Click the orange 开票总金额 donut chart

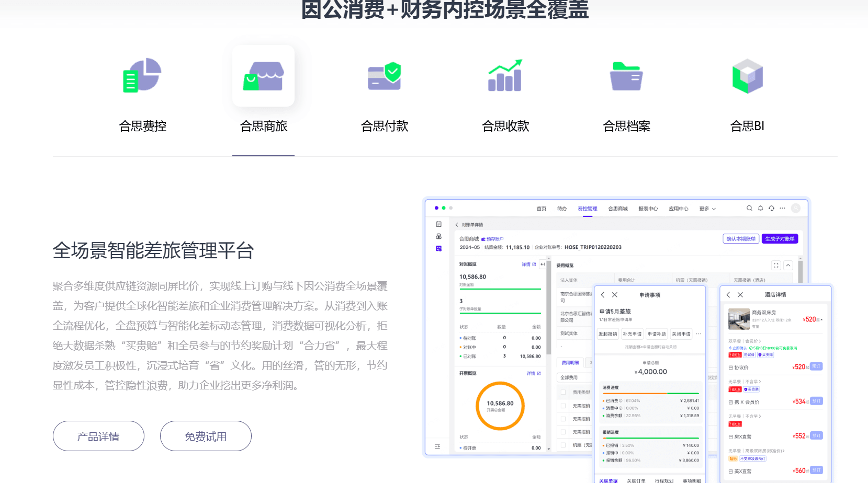(500, 406)
